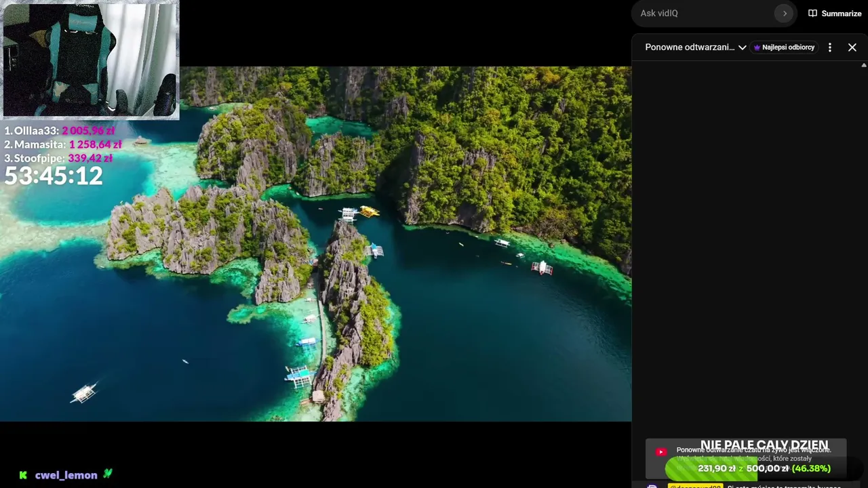Click the cwel_lemon username label

pyautogui.click(x=66, y=475)
